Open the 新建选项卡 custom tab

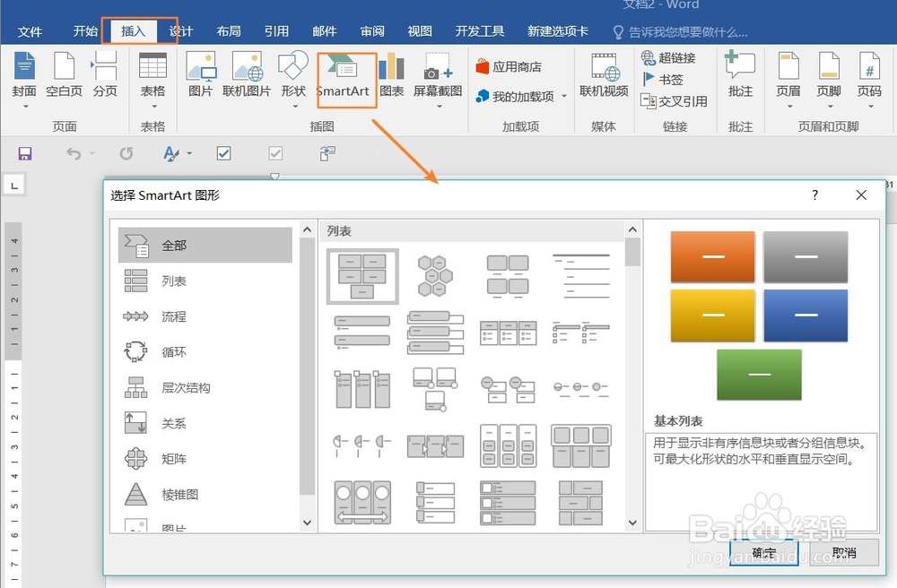coord(558,31)
